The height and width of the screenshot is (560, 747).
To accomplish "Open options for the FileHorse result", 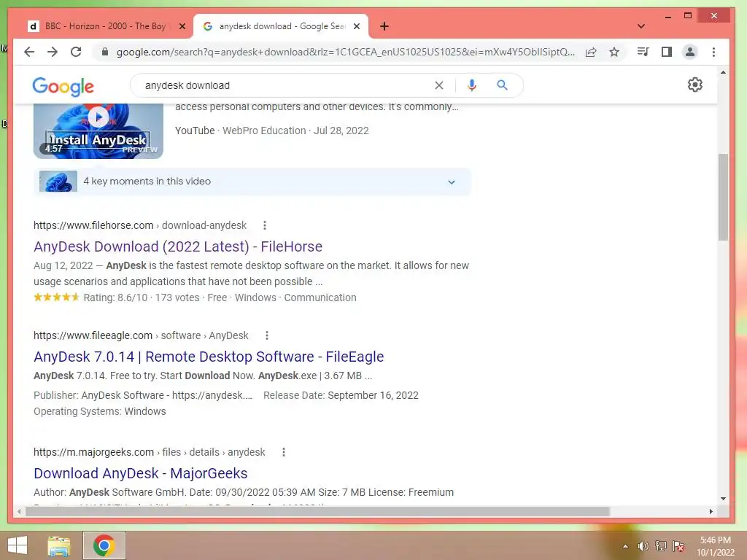I will tap(264, 225).
